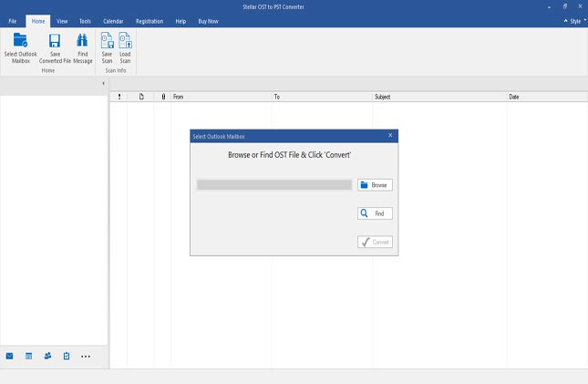Show Contacts using the people icon
588x384 pixels.
coord(47,356)
